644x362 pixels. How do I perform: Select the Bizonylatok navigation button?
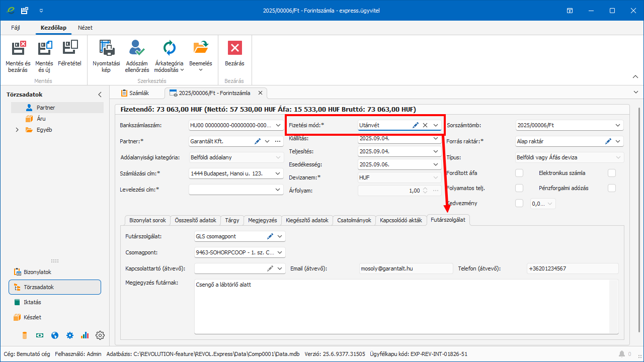tap(37, 272)
